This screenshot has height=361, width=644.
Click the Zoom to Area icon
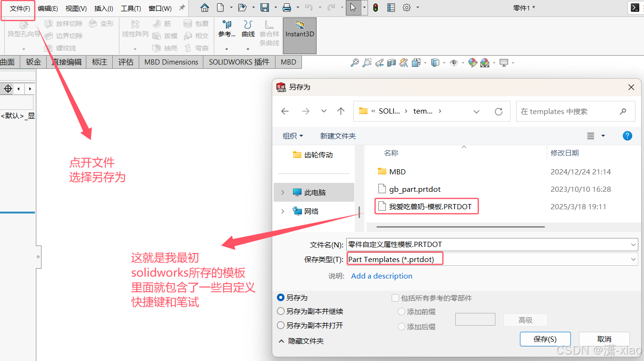[367, 63]
